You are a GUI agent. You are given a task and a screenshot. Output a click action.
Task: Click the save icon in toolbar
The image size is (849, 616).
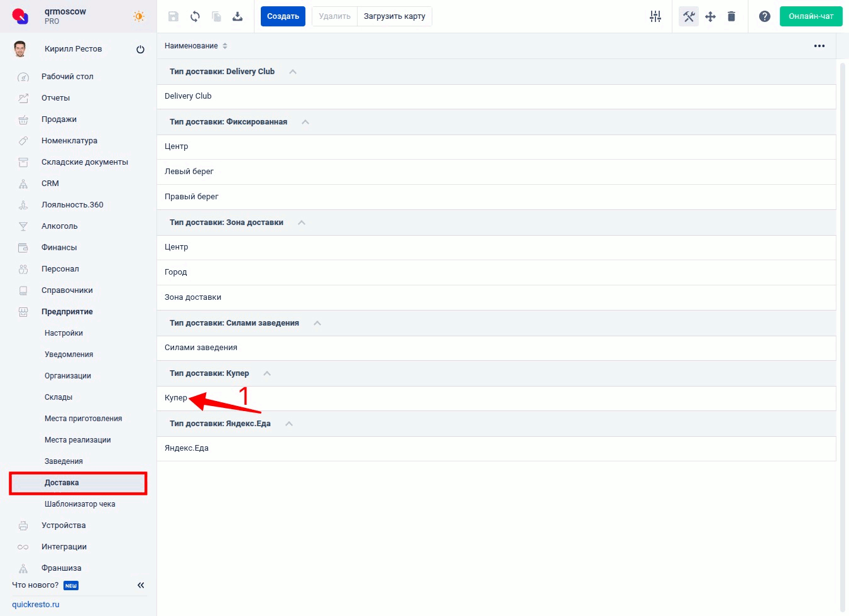(x=173, y=16)
